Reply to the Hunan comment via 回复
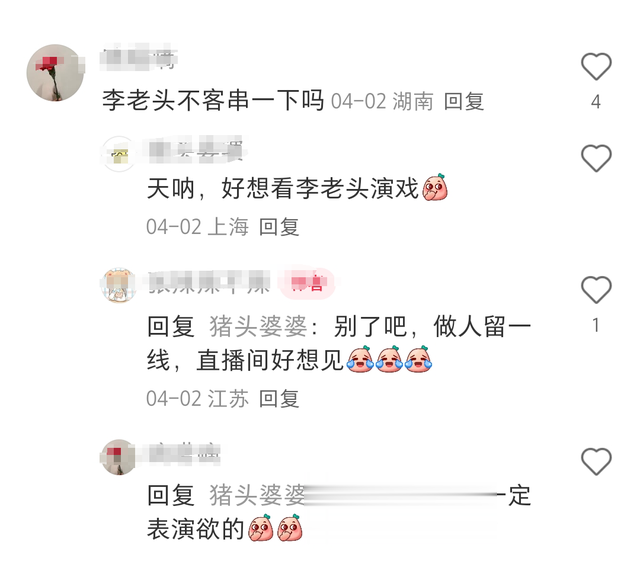Screen dimensions: 640x561 point(464,101)
